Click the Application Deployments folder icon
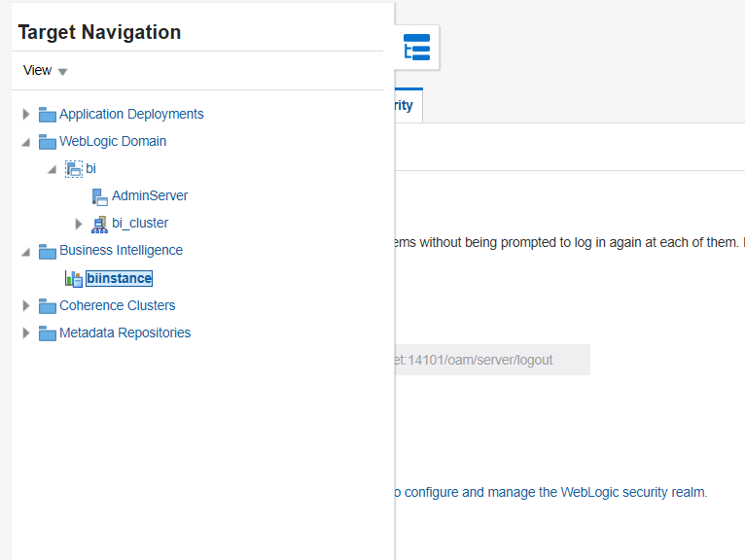This screenshot has width=745, height=560. pos(48,115)
